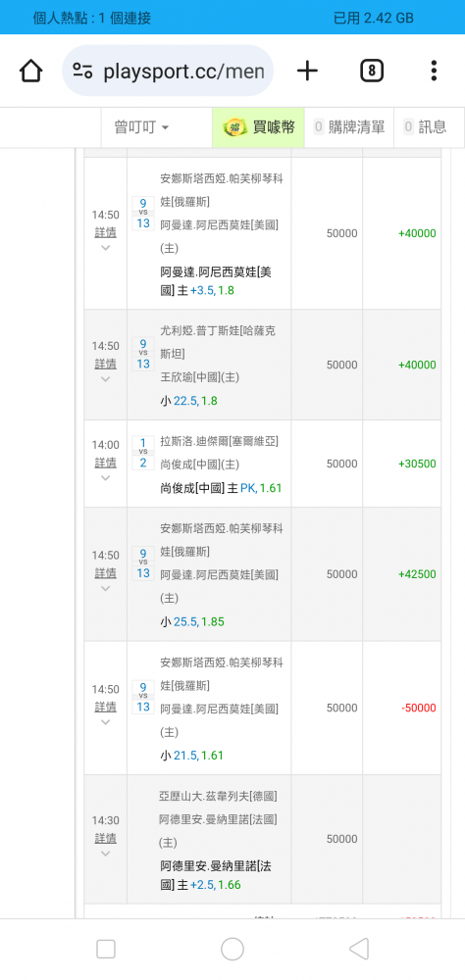Viewport: 465px width, 980px height.
Task: Tap the browser home icon
Action: click(30, 71)
